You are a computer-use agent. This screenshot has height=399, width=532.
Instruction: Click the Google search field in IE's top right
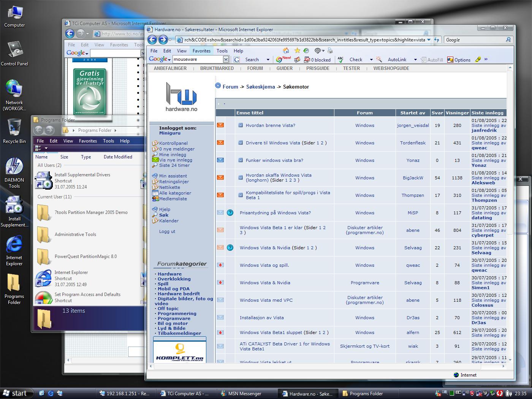[x=474, y=40]
